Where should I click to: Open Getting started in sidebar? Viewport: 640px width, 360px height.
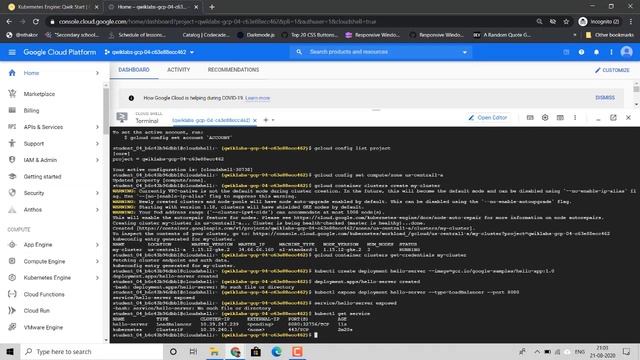(x=42, y=176)
